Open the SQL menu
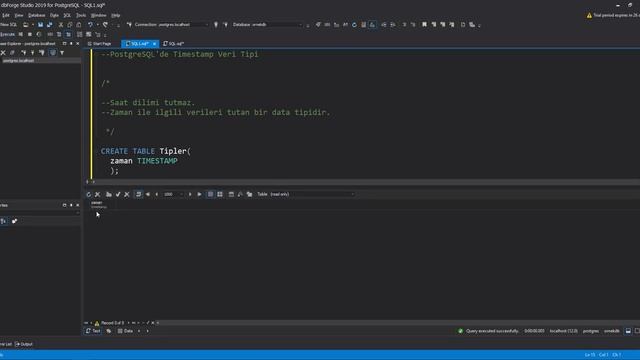The image size is (640, 360). point(67,16)
